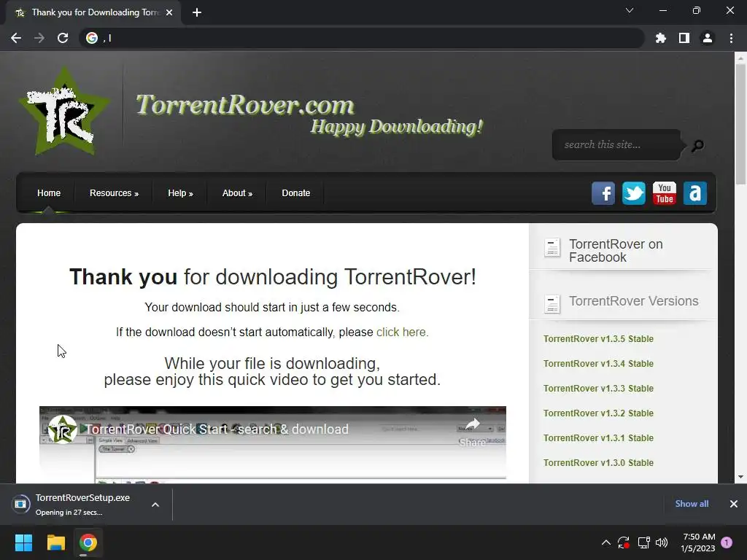
Task: Click Chrome icon in taskbar
Action: pyautogui.click(x=88, y=542)
